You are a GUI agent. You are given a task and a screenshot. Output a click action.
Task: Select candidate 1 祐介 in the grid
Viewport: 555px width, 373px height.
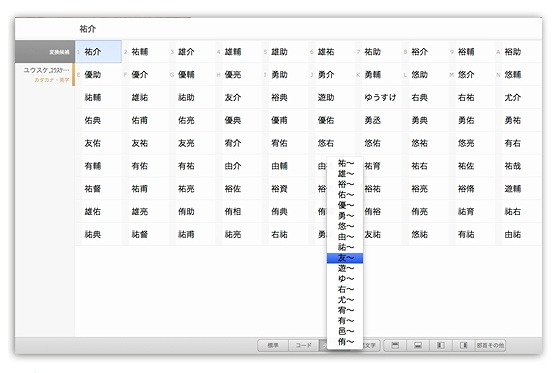(x=98, y=52)
